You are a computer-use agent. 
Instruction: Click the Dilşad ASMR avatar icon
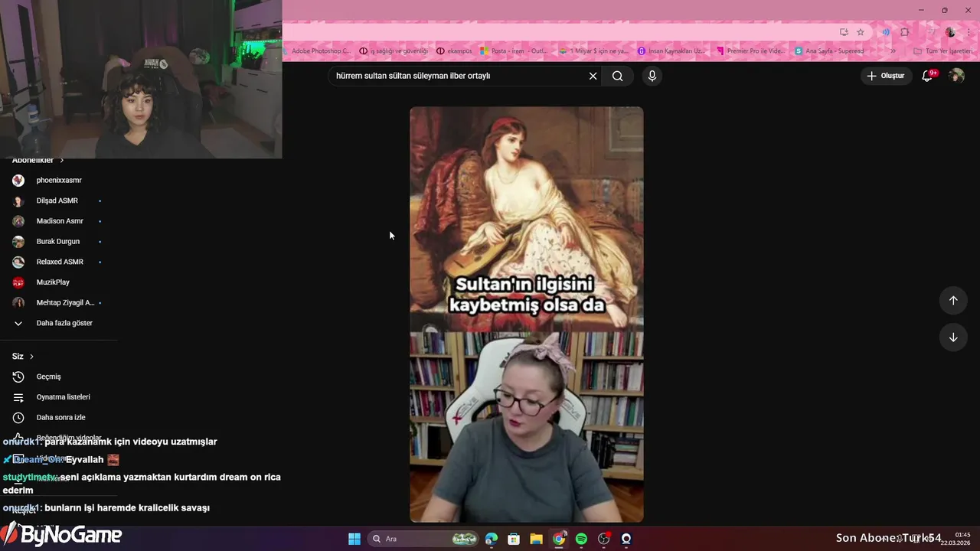click(18, 201)
